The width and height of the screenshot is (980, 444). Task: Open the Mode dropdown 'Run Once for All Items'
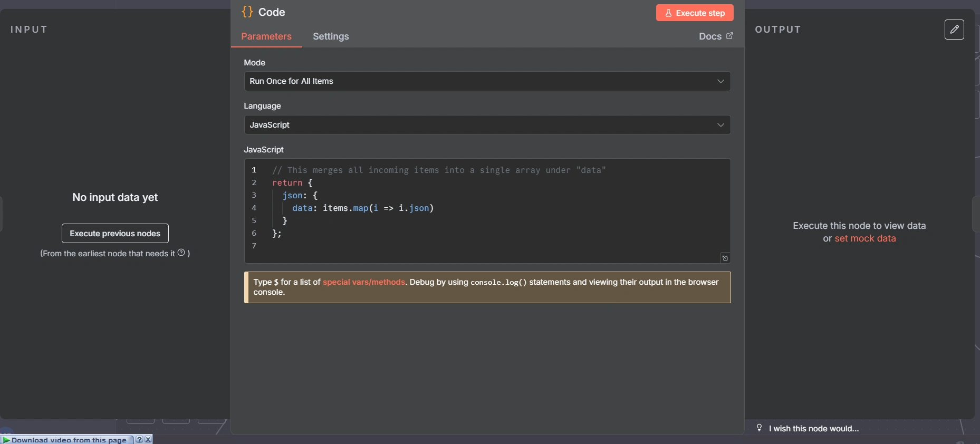point(486,81)
